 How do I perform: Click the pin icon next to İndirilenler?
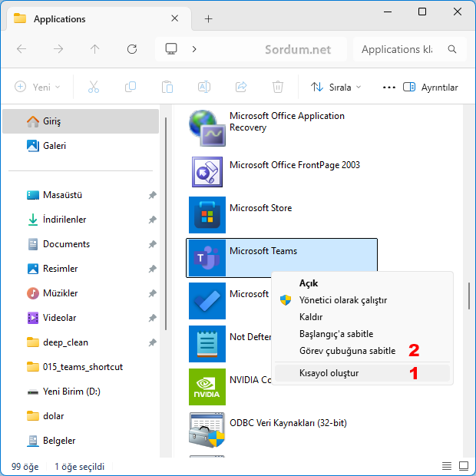tap(152, 220)
